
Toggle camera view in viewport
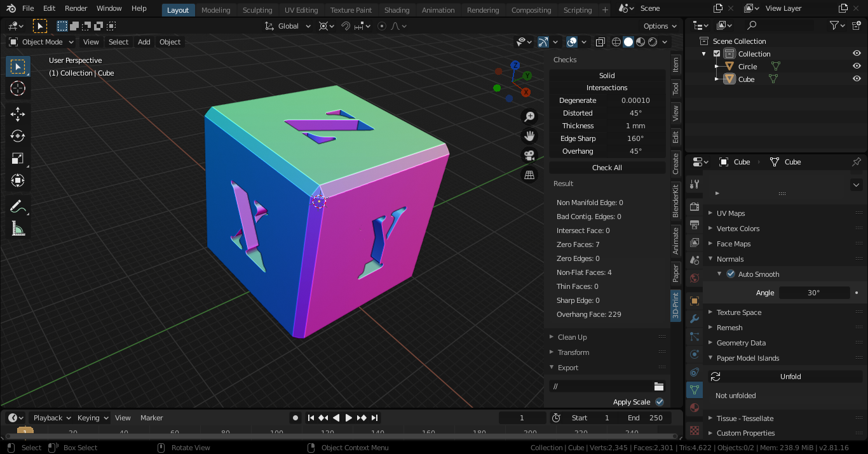pyautogui.click(x=529, y=155)
